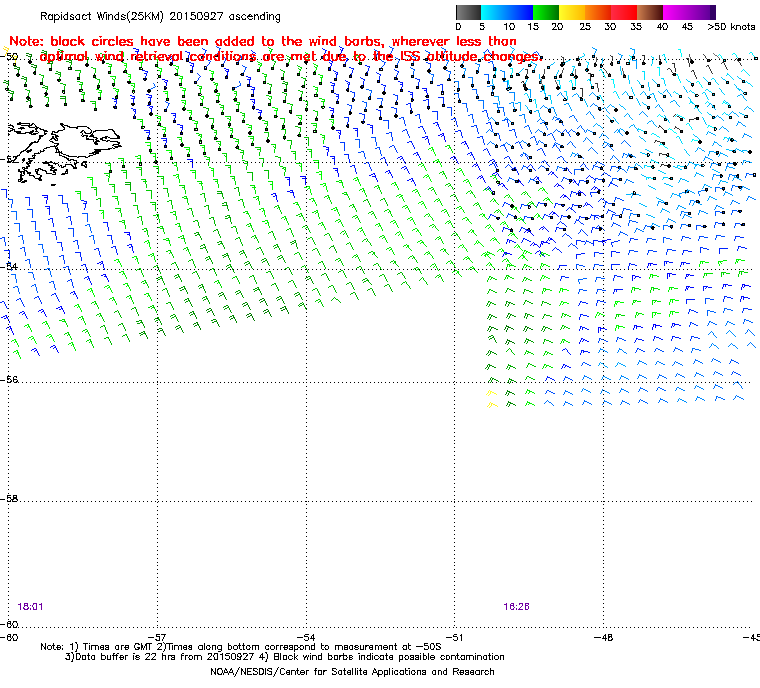Pick the green 15-20 knots legend segment
The image size is (760, 688).
[x=546, y=12]
